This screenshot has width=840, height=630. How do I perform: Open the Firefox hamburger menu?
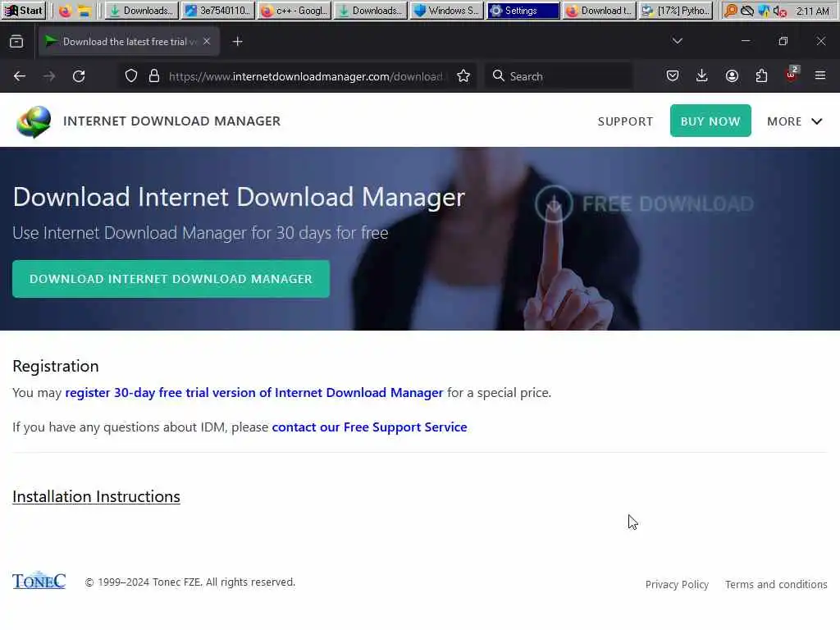click(820, 75)
